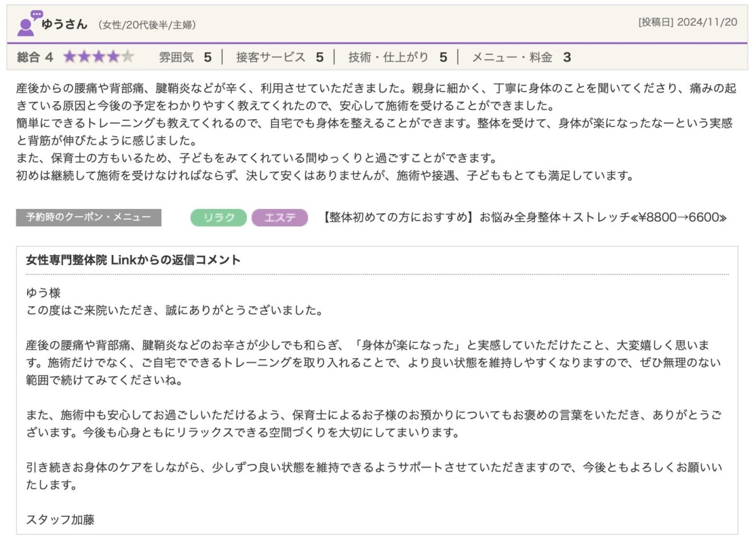This screenshot has width=756, height=544.
Task: Click the 技術・仕上がり 5 rating item
Action: pos(398,57)
